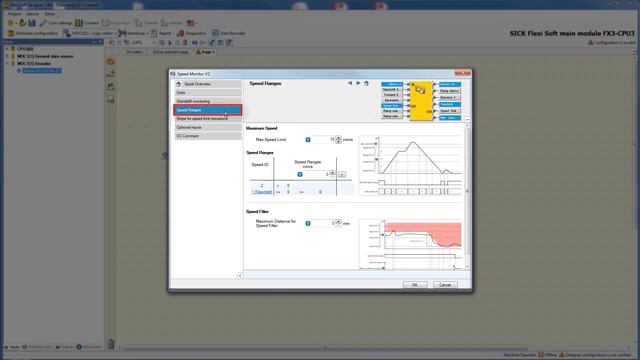Viewport: 640px width, 360px height.
Task: Go to previous page using left arrow
Action: click(x=350, y=83)
